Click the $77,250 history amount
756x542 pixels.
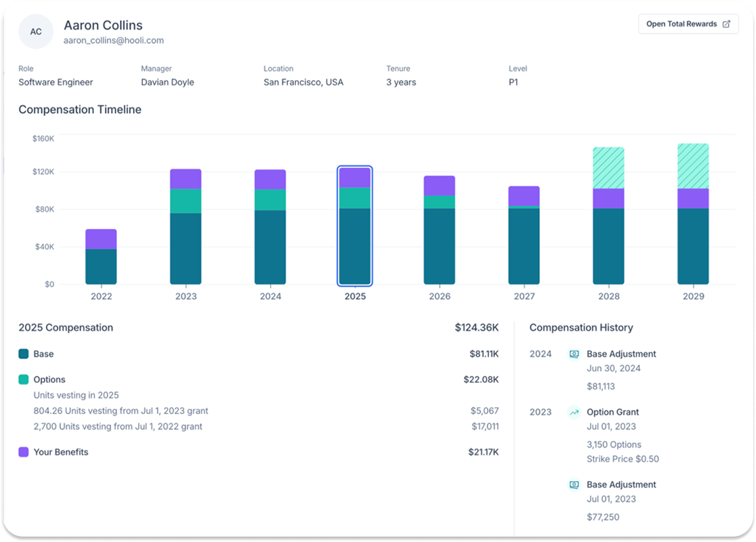pos(603,517)
